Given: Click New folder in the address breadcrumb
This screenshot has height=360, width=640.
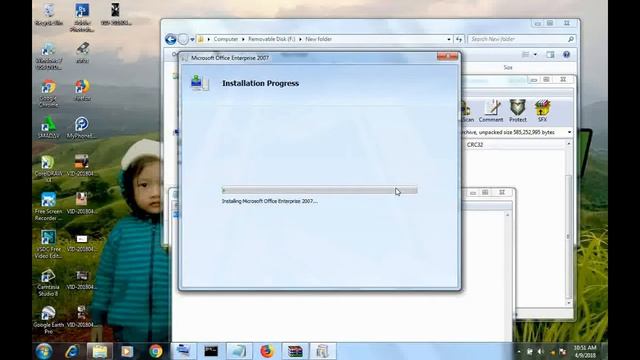Looking at the screenshot, I should coord(318,39).
